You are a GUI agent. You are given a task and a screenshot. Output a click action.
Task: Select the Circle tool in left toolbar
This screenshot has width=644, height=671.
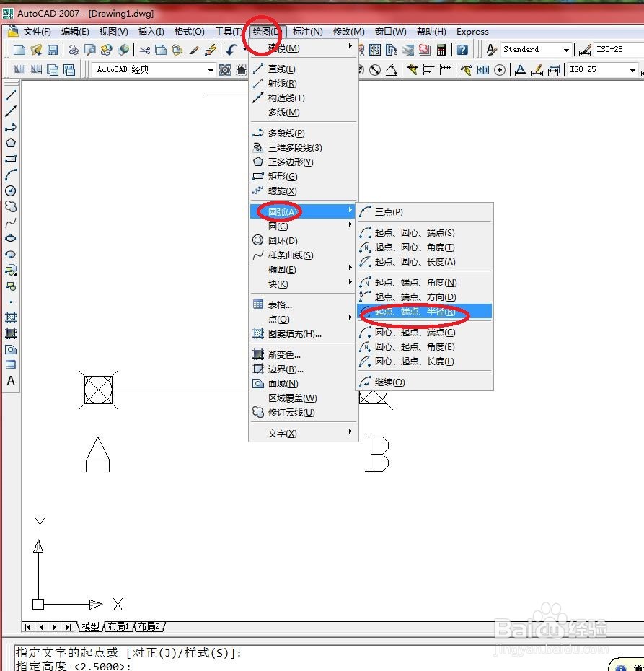[11, 191]
